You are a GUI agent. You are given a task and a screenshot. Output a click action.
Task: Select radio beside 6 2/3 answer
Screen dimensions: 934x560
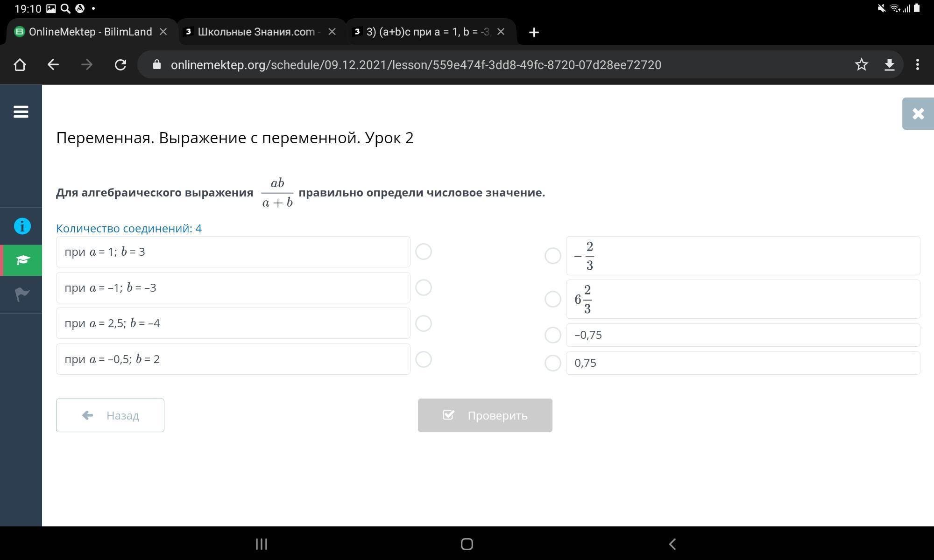coord(552,299)
